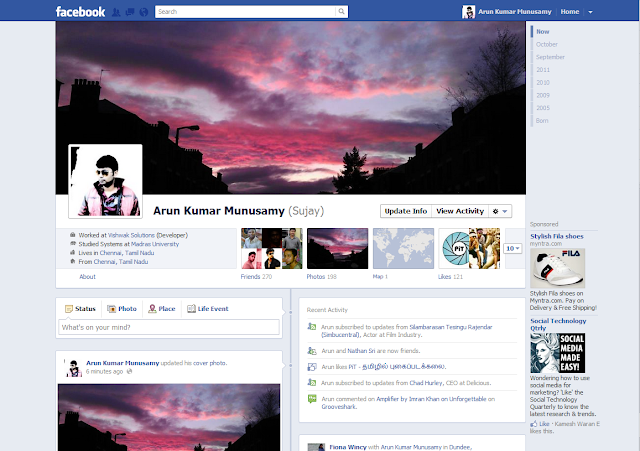This screenshot has width=640, height=451.
Task: Click the friends icon beside Nathan Sri activity
Action: tap(312, 351)
